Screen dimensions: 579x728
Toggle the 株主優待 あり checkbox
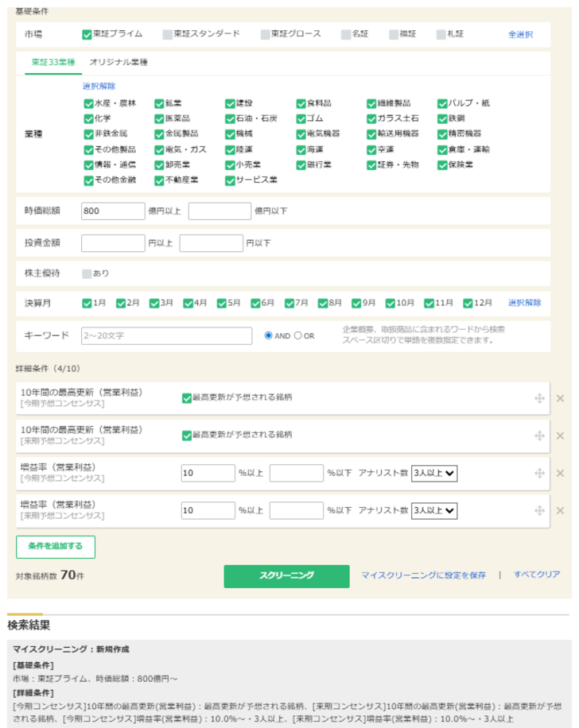click(x=87, y=273)
